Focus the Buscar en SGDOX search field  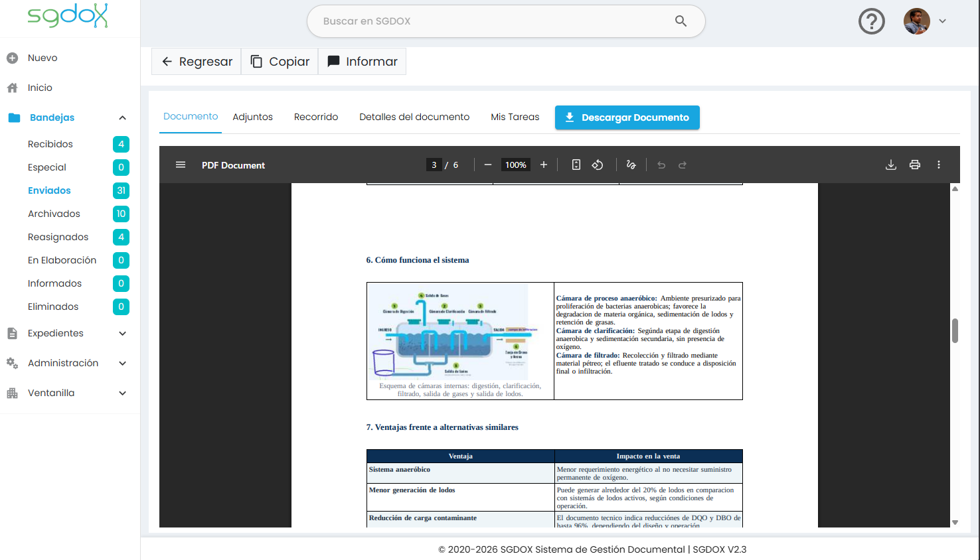pos(506,21)
